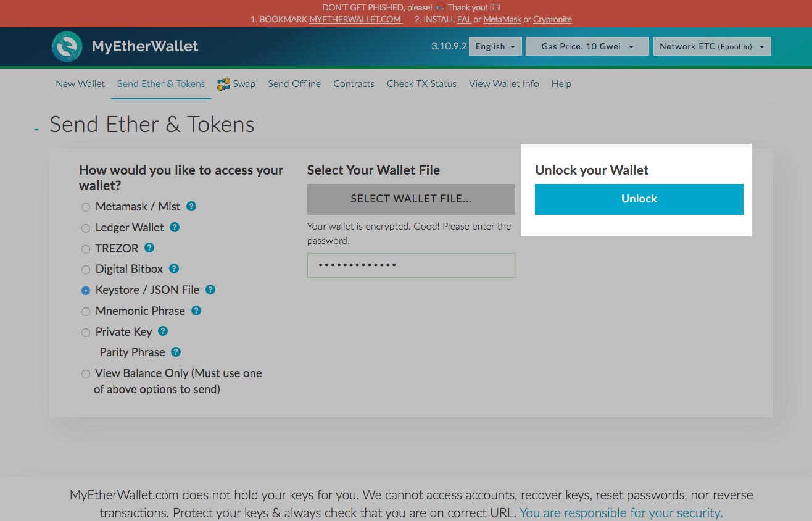Image resolution: width=812 pixels, height=521 pixels.
Task: Click the MyEtherWallet title text
Action: click(x=145, y=46)
